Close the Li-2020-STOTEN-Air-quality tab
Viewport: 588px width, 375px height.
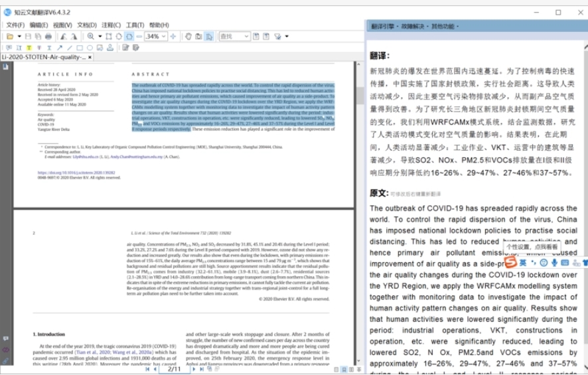tap(90, 57)
